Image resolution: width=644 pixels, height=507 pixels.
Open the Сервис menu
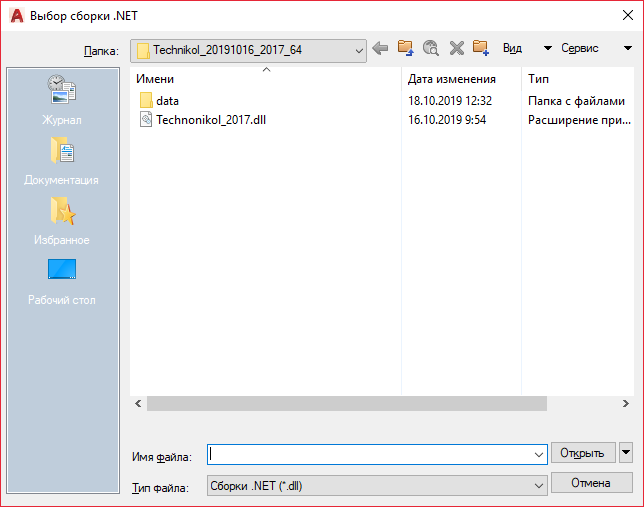[580, 48]
